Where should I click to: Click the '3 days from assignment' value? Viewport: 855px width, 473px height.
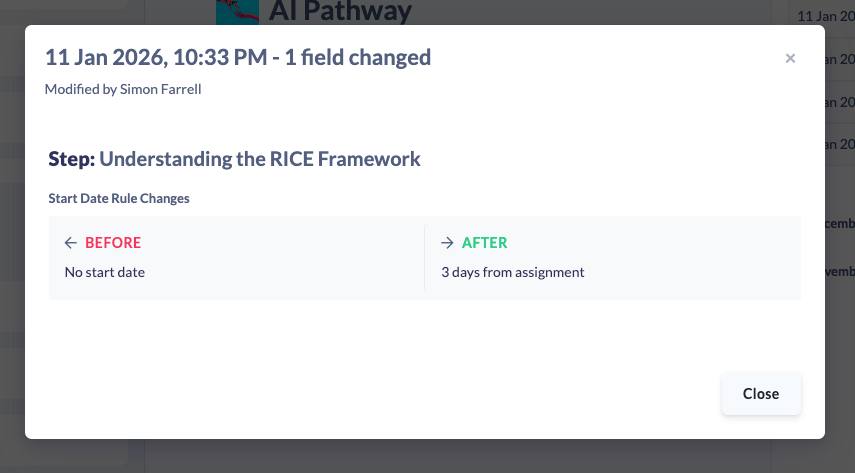coord(512,272)
